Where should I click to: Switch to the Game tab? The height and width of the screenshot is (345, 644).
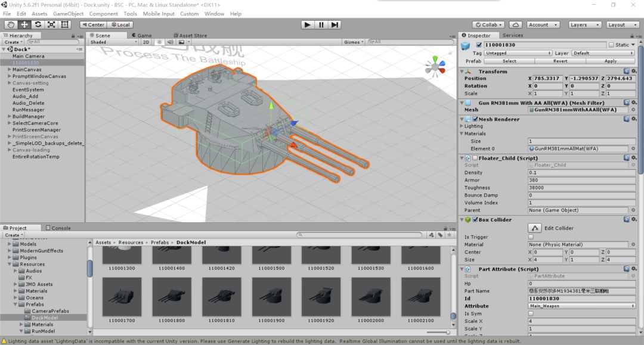coord(144,35)
